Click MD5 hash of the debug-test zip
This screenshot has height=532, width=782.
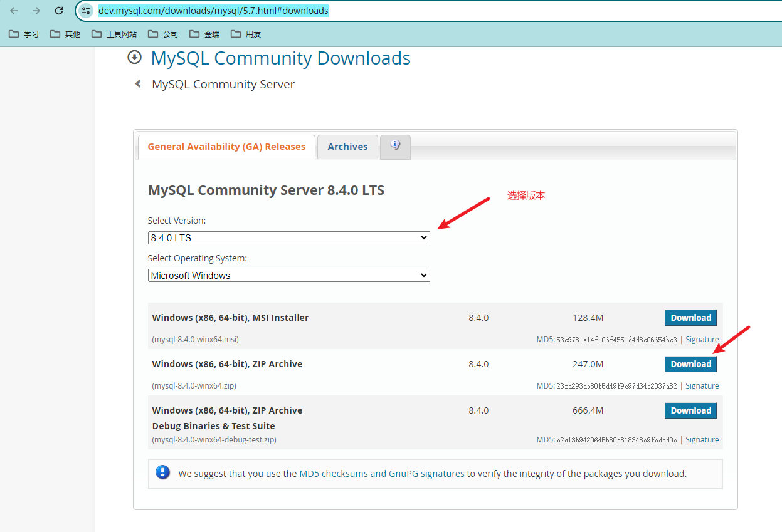coord(617,440)
